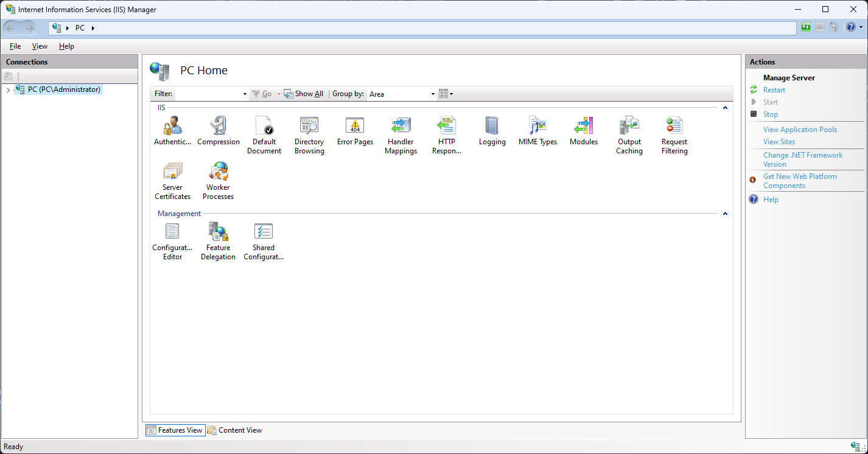Click Change .NET Framework Version link
Viewport: 868px width, 454px height.
coord(803,159)
